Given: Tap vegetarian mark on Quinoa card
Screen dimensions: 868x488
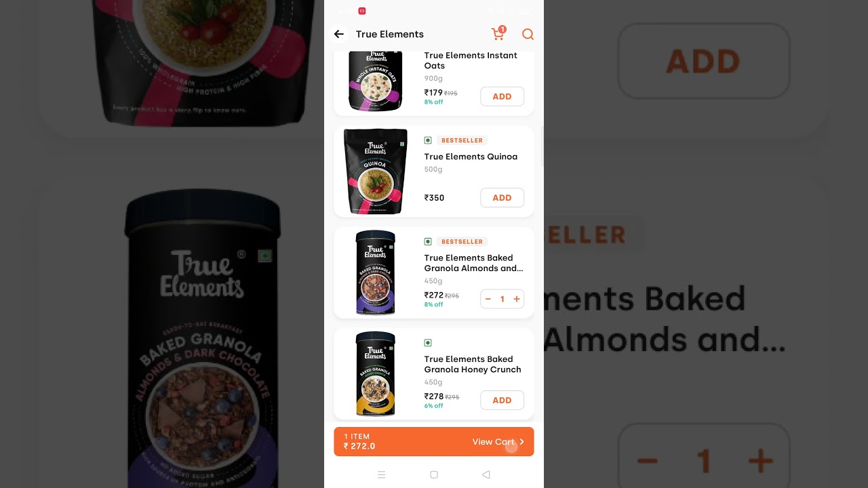Looking at the screenshot, I should click(x=428, y=140).
